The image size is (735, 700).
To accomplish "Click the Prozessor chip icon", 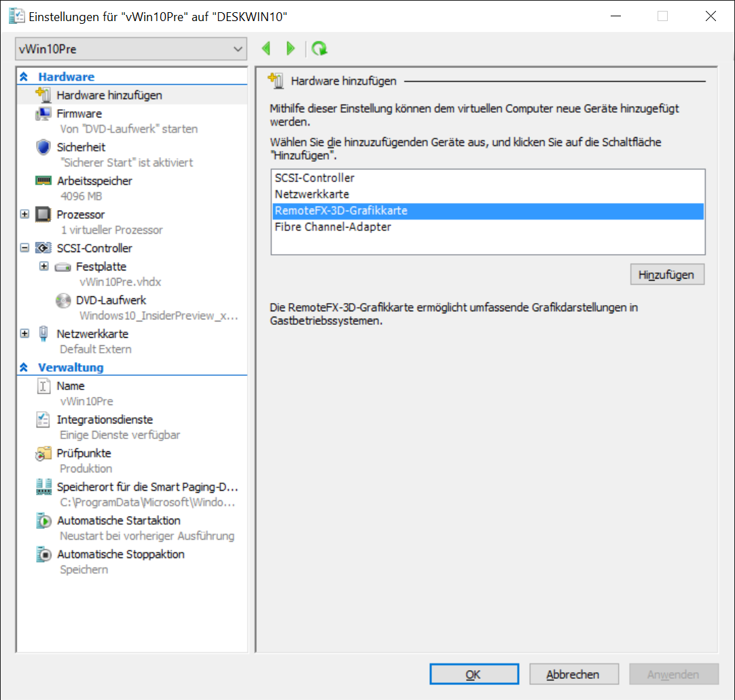I will click(43, 214).
